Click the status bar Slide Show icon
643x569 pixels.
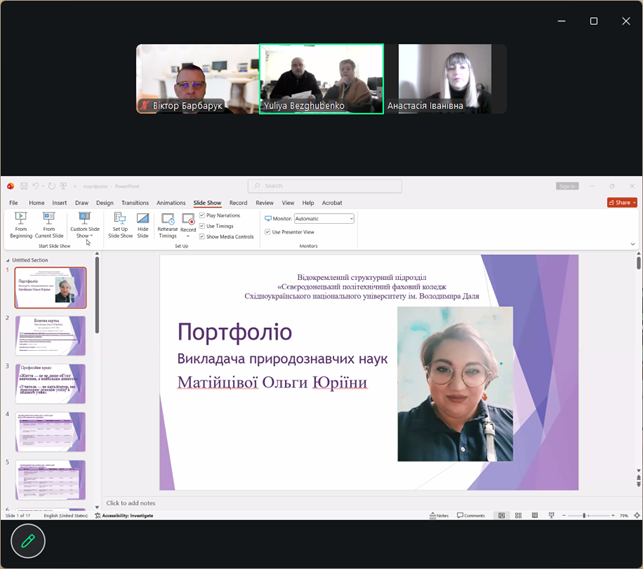coord(552,515)
